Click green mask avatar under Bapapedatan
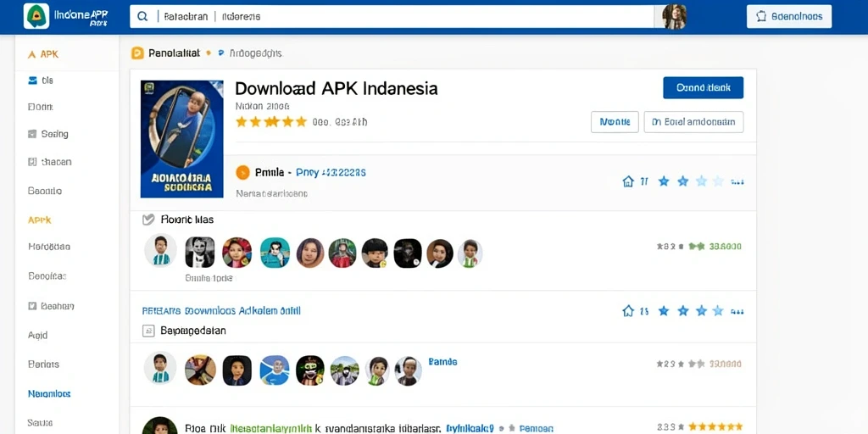The image size is (868, 434). click(310, 370)
